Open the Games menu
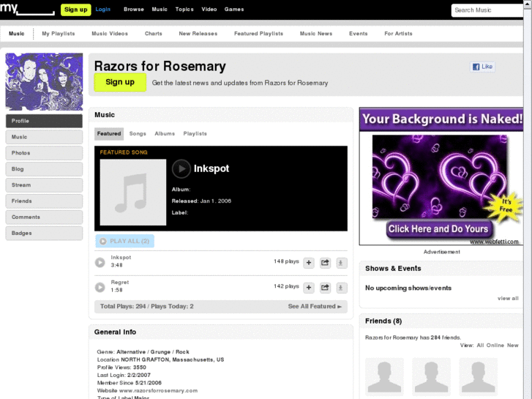532x399 pixels. 234,10
